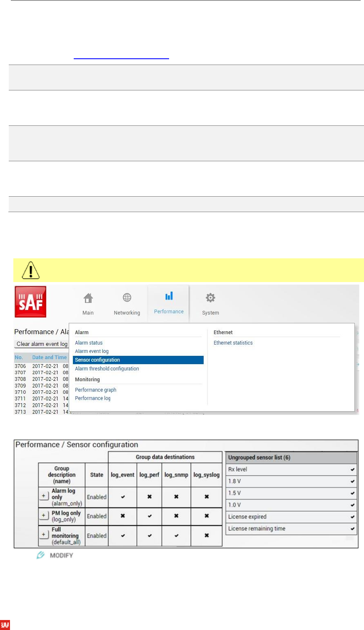Select Rx level in ungrouped sensor list

(291, 470)
